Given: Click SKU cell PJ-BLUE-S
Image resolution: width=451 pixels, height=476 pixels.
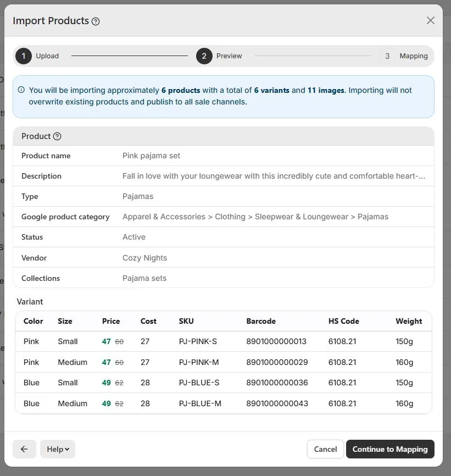Looking at the screenshot, I should 199,383.
